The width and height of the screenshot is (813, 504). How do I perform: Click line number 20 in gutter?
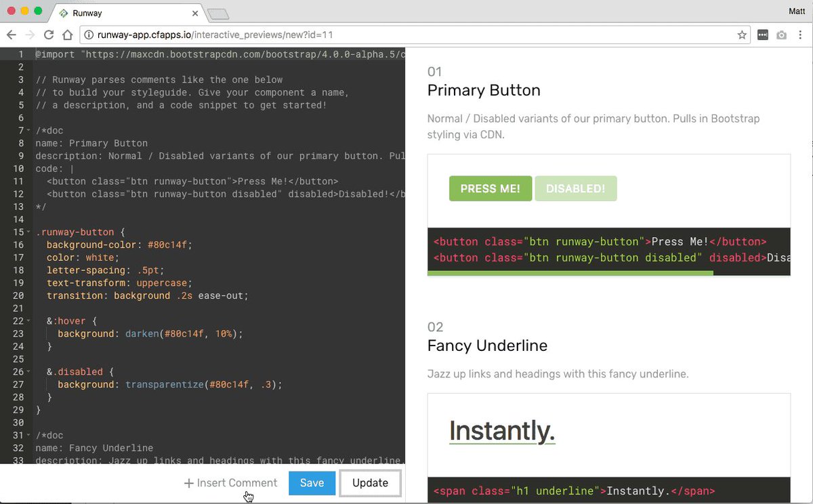pos(18,295)
